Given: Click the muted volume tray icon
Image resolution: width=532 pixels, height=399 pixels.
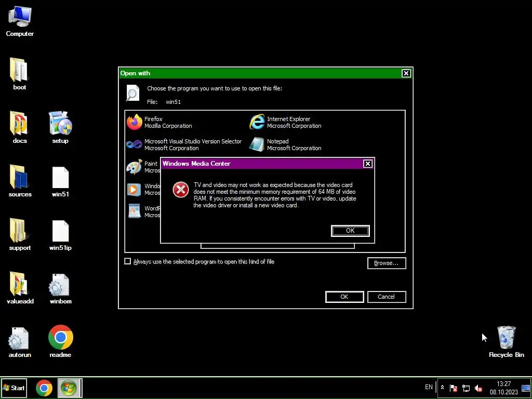Looking at the screenshot, I should 478,388.
